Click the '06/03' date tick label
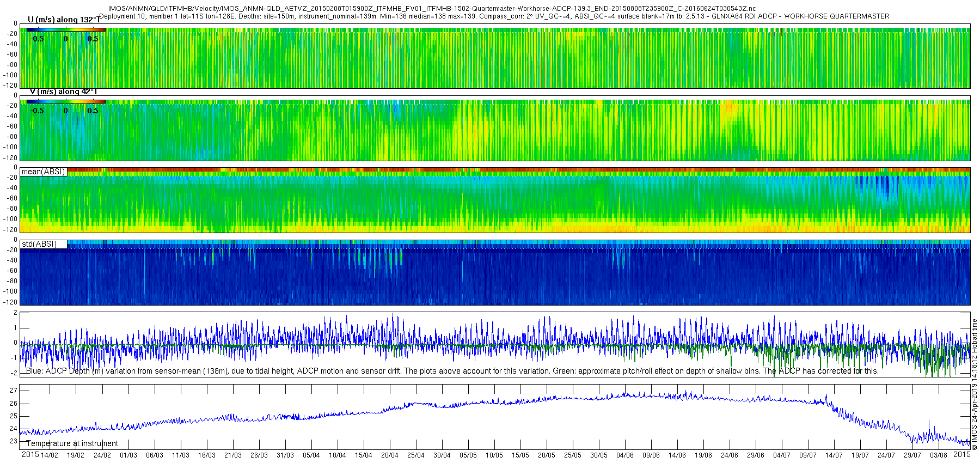Viewport: 980px width, 463px height. (x=155, y=455)
